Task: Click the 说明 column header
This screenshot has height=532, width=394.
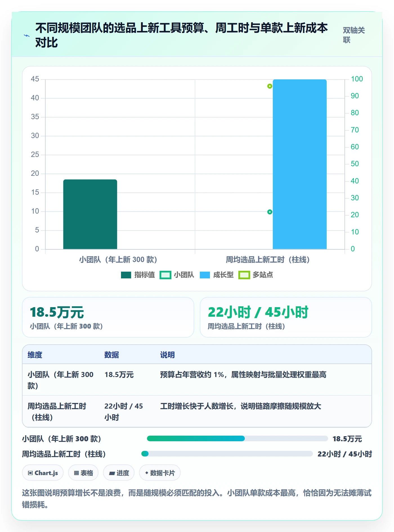Action: tap(167, 355)
